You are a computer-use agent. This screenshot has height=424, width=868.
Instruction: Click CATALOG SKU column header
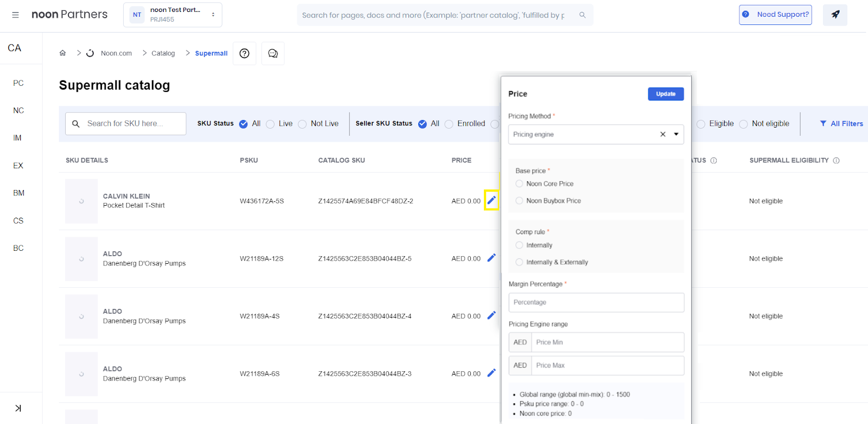(x=342, y=160)
